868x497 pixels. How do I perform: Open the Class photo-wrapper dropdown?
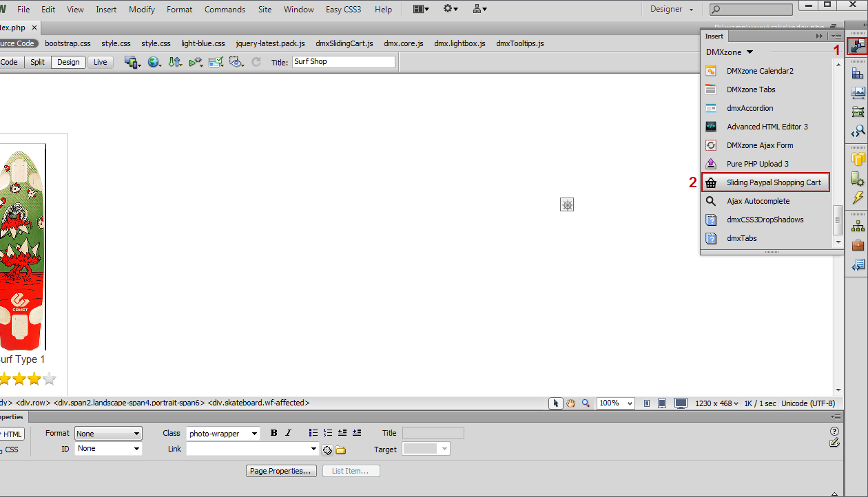click(x=223, y=434)
